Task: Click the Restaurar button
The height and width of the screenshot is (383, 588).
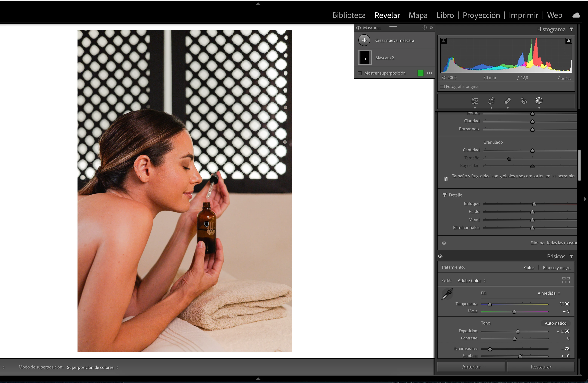Action: click(x=541, y=367)
